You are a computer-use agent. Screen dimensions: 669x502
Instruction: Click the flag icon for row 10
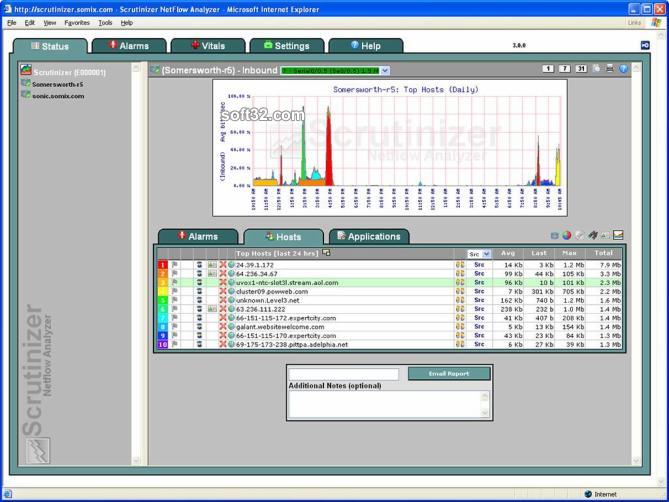coord(175,344)
